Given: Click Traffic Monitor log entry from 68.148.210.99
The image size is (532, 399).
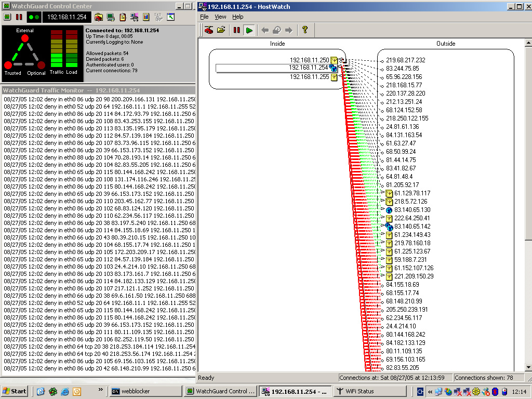Looking at the screenshot, I should coord(99,368).
